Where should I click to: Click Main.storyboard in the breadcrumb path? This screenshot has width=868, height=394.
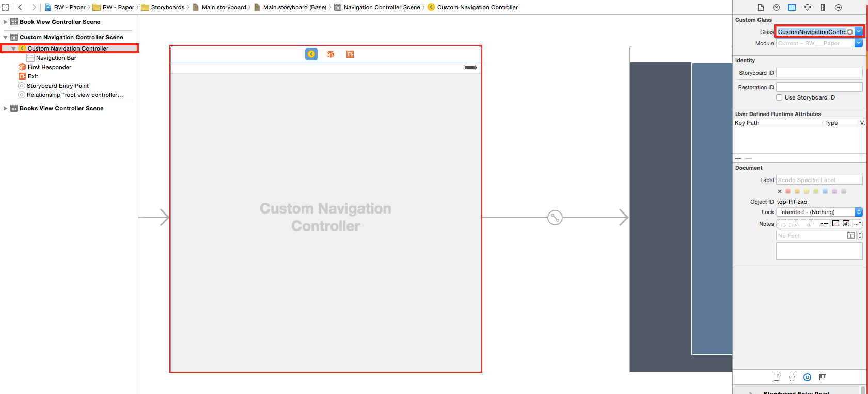(x=224, y=7)
